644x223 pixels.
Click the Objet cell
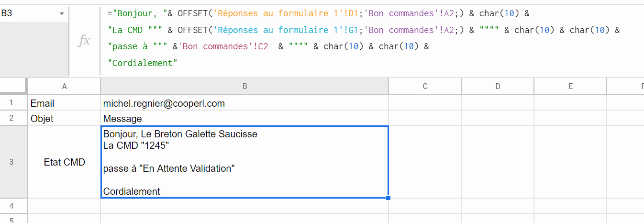pos(64,119)
